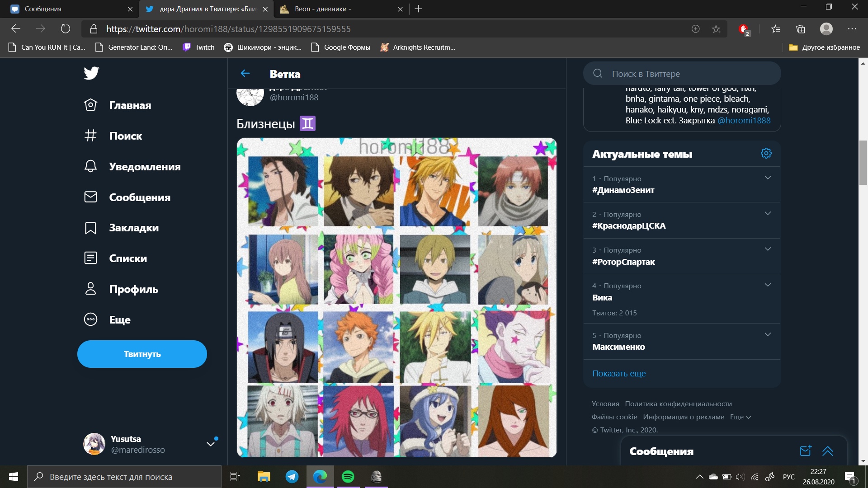Viewport: 868px width, 488px height.
Task: Expand the Yusutsa account switcher
Action: pos(211,444)
